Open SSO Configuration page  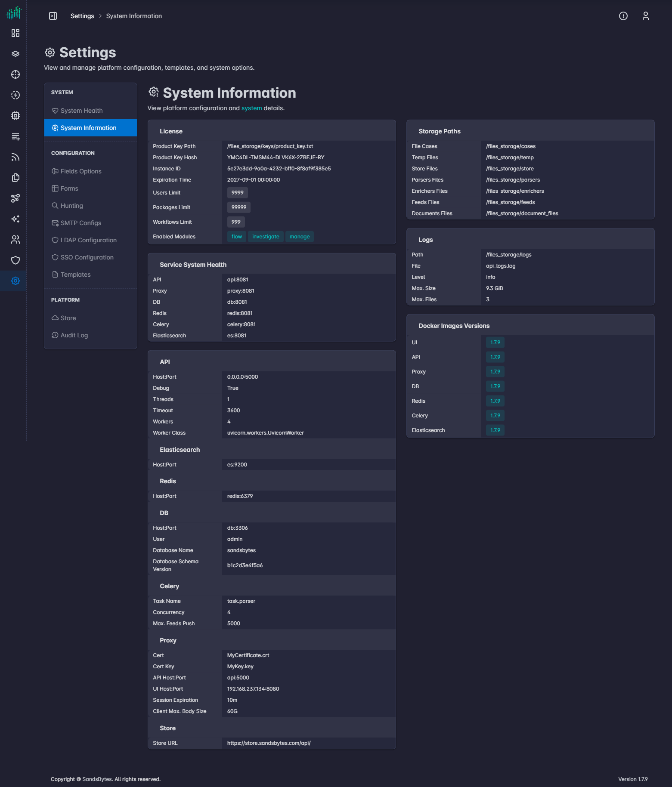pyautogui.click(x=90, y=257)
